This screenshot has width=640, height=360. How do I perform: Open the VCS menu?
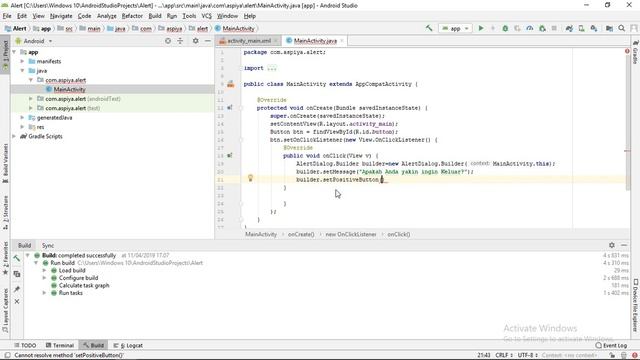coord(207,16)
